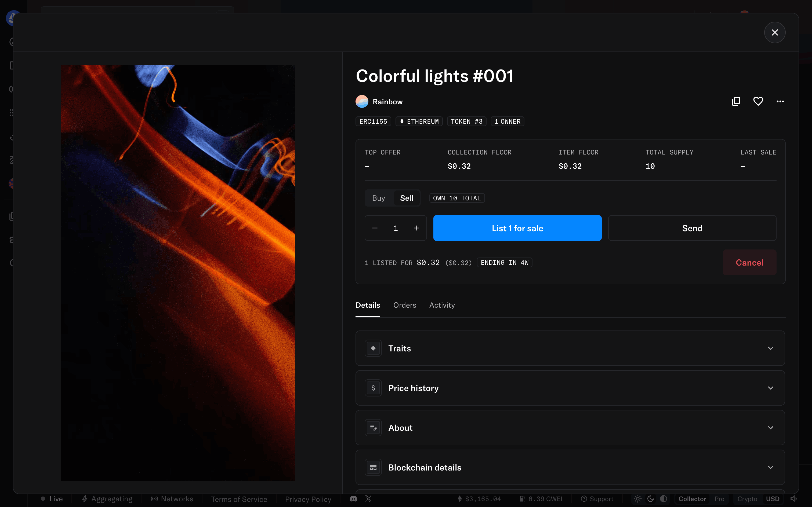Copy item link with the copy icon
The width and height of the screenshot is (812, 507).
pyautogui.click(x=736, y=101)
